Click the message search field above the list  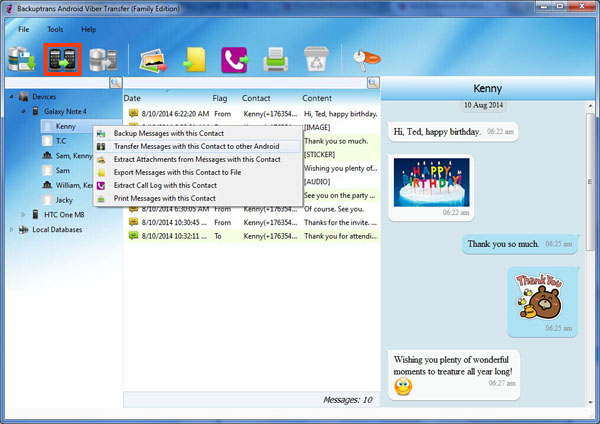pos(245,82)
